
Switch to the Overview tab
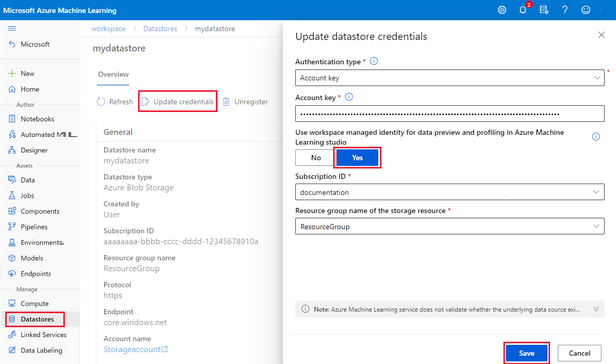(113, 74)
